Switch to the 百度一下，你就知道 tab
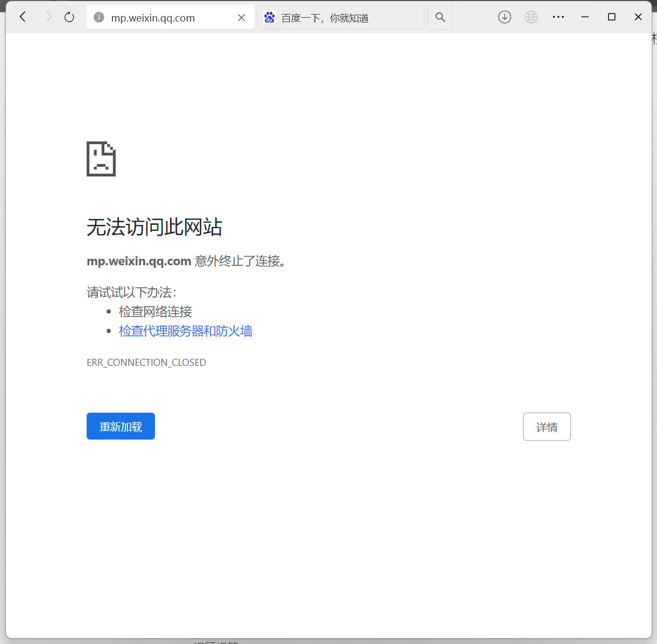Viewport: 657px width, 644px height. [x=341, y=17]
